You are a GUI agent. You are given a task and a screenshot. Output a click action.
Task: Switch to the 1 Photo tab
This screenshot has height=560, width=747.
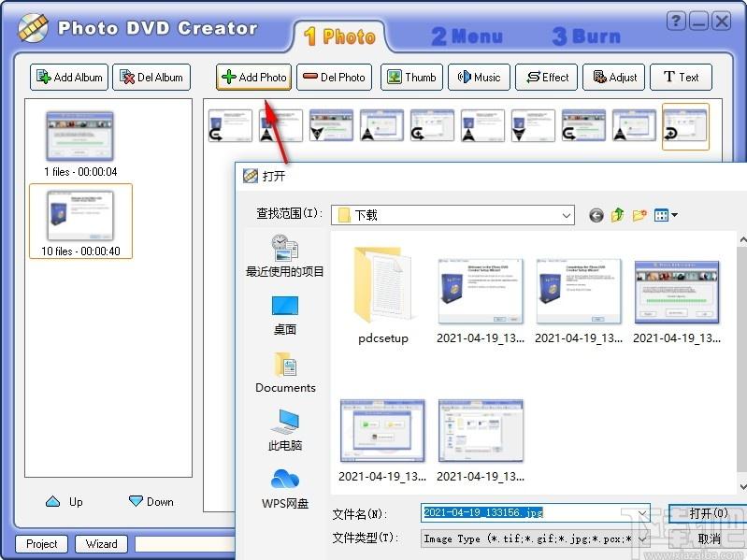point(339,36)
